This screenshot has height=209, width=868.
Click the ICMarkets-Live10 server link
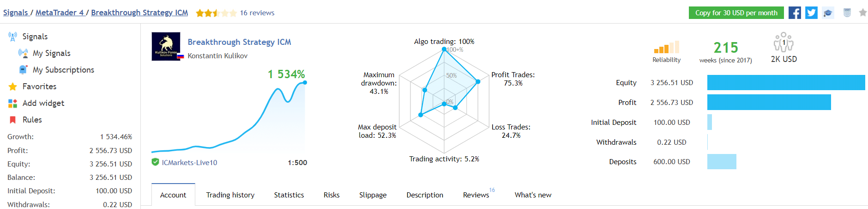click(189, 163)
